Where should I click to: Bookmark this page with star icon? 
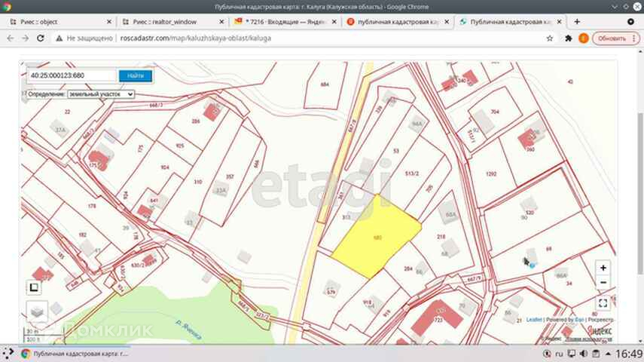pyautogui.click(x=549, y=38)
